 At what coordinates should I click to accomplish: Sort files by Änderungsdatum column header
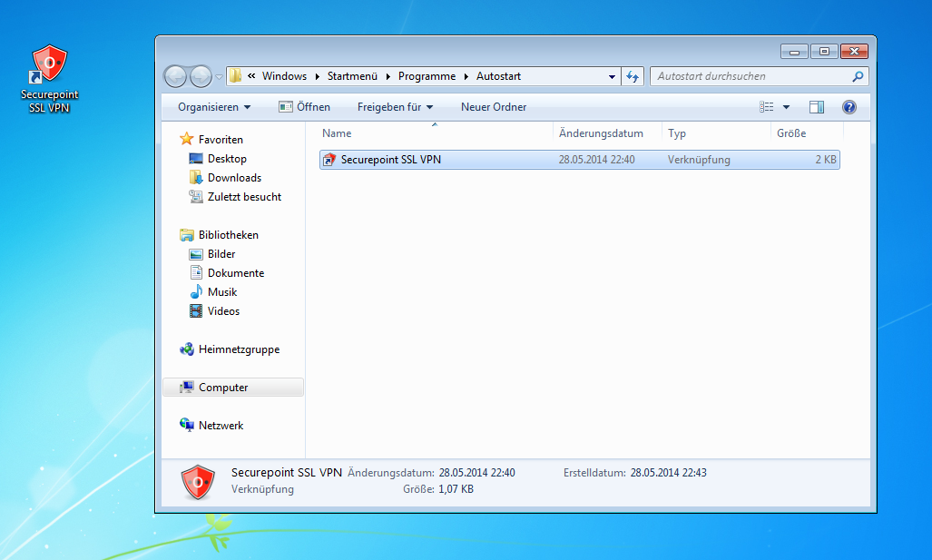[601, 133]
